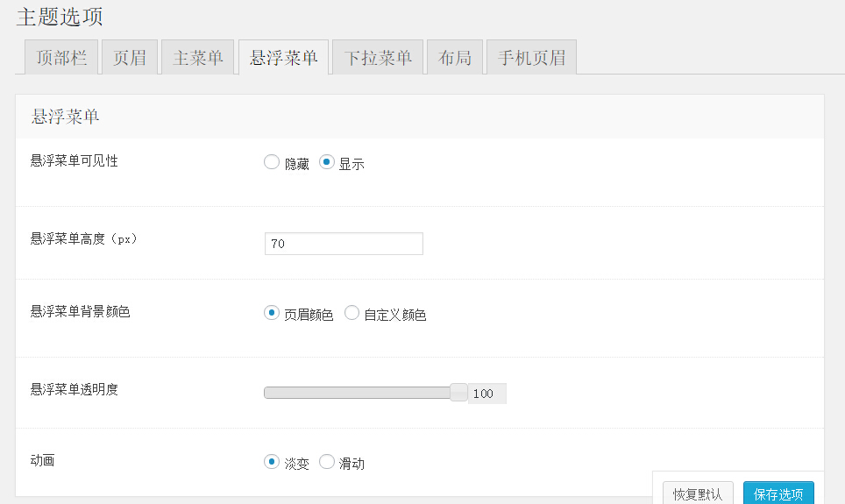Viewport: 845px width, 504px height.
Task: Go to the 下拉菜单 tab
Action: pyautogui.click(x=378, y=58)
